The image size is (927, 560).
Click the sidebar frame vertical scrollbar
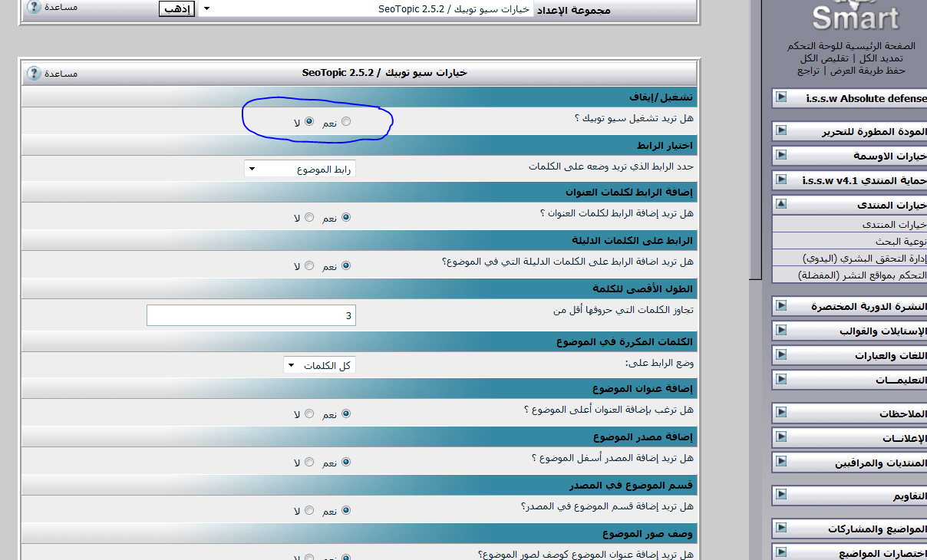(x=755, y=153)
